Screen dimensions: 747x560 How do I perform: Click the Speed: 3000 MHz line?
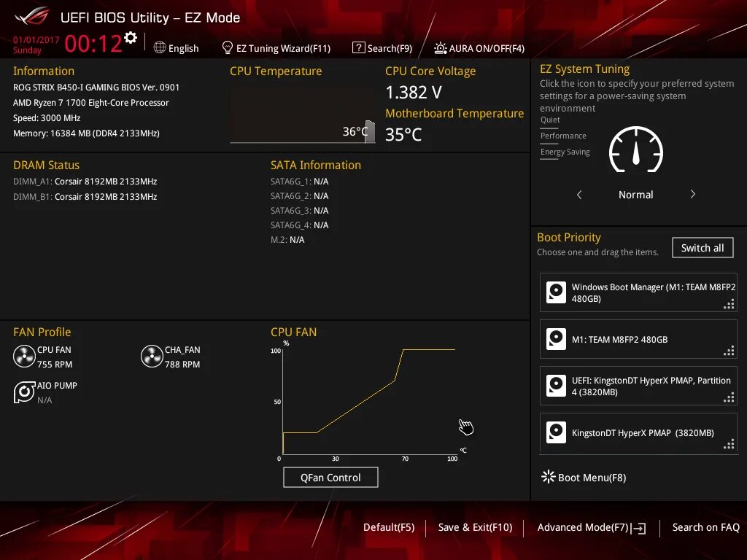coord(47,117)
